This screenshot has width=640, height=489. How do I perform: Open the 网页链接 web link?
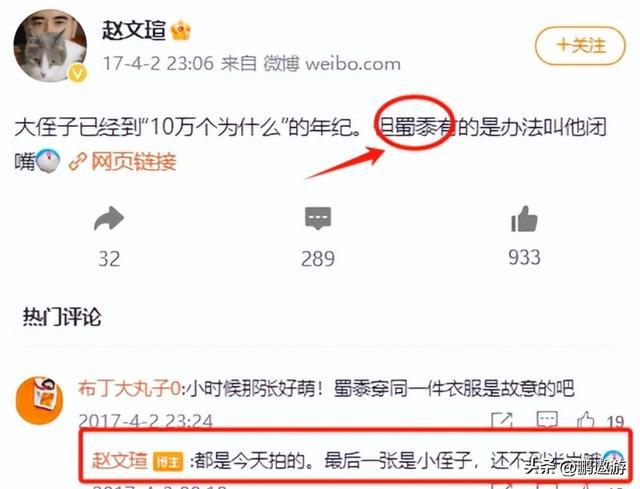(134, 162)
